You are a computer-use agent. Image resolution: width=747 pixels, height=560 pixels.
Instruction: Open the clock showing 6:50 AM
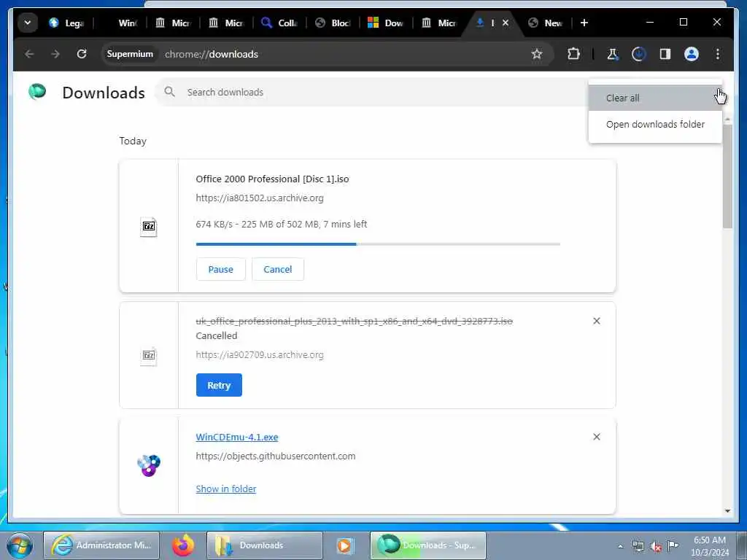tap(710, 545)
